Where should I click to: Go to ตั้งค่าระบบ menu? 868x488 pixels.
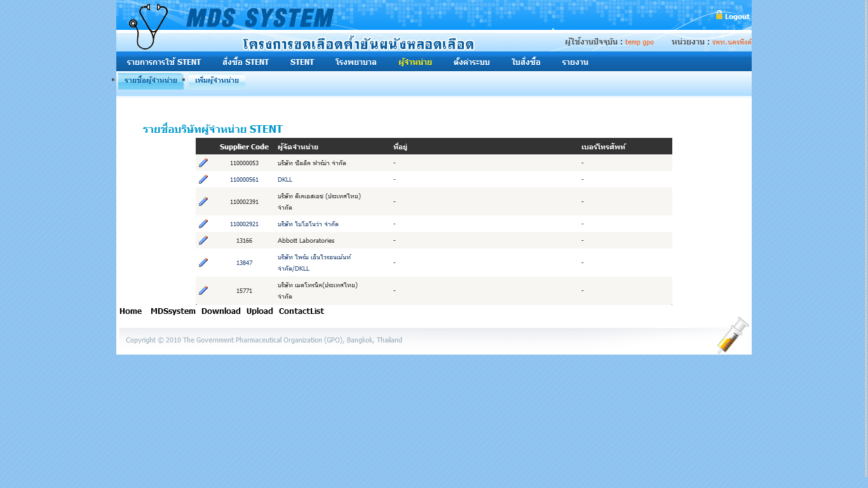[471, 62]
